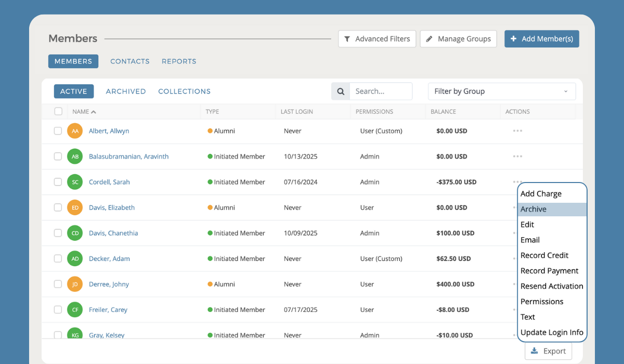Click the 10/13/2025 last login date
This screenshot has height=364, width=624.
301,157
